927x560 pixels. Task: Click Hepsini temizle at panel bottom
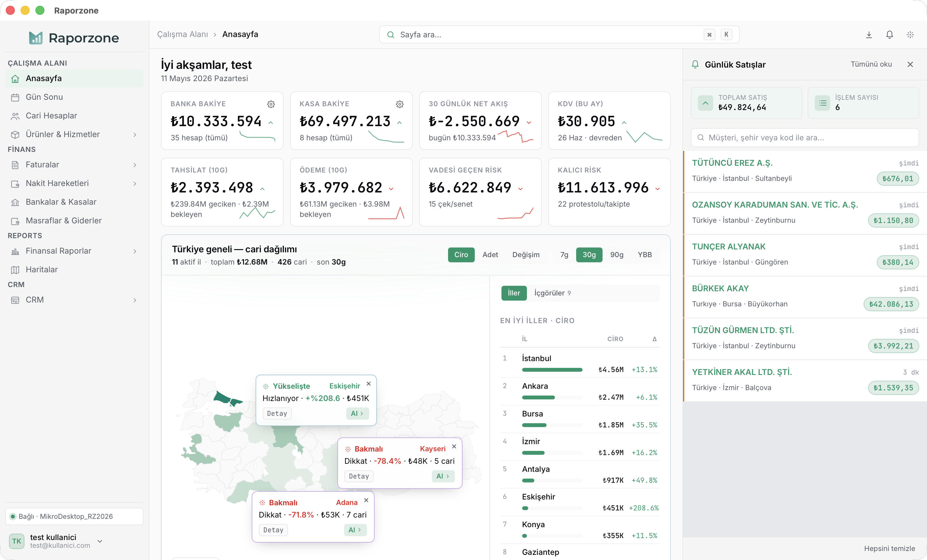(x=889, y=548)
